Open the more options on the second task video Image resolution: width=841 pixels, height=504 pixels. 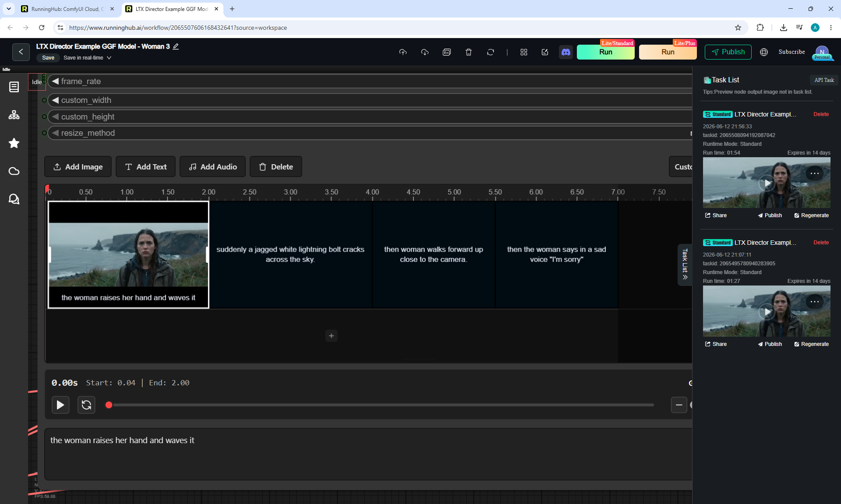pos(815,302)
